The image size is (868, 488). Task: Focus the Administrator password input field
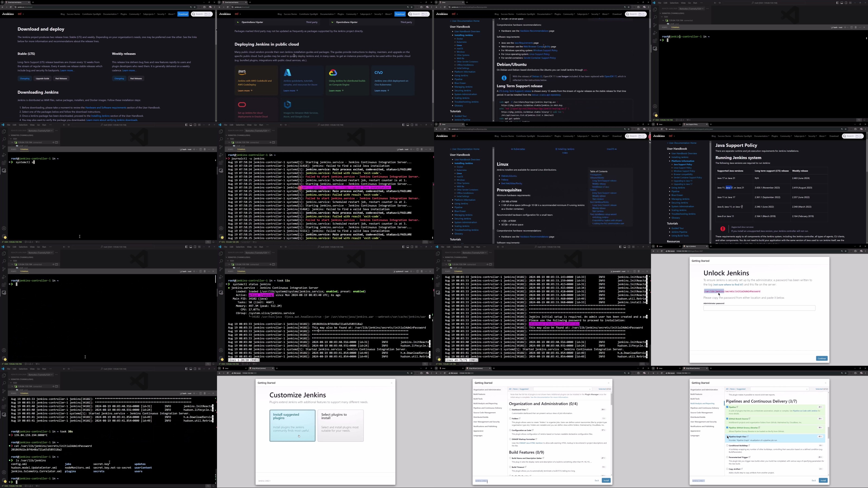pyautogui.click(x=759, y=308)
